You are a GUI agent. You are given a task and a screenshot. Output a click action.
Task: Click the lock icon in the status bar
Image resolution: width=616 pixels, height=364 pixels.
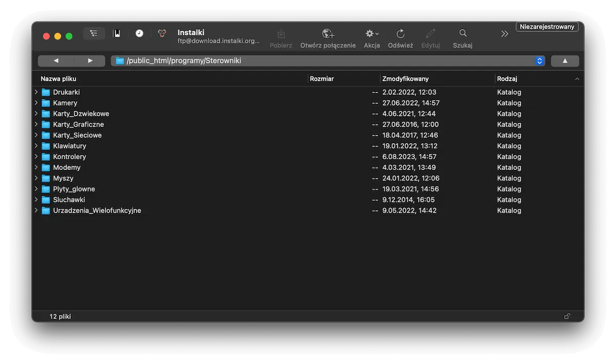tap(567, 316)
